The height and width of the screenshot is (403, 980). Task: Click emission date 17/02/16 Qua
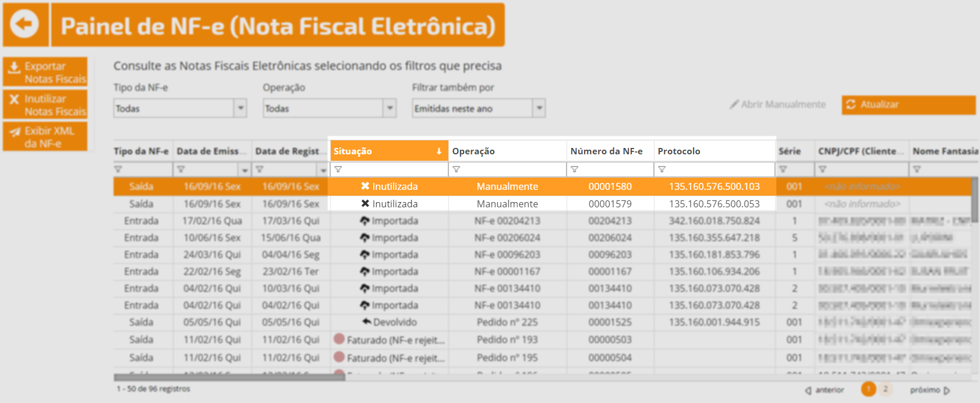click(212, 221)
